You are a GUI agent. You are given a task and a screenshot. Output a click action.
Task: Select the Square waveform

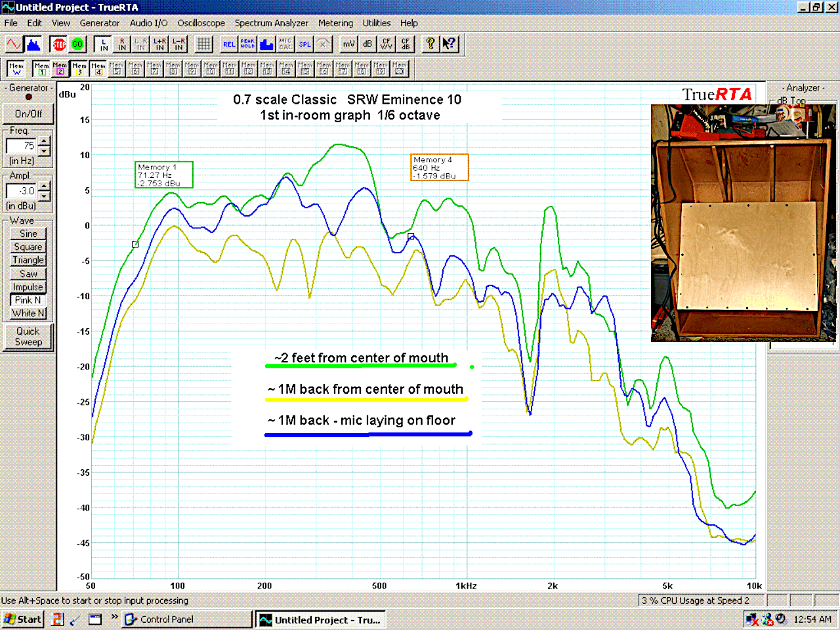tap(28, 247)
